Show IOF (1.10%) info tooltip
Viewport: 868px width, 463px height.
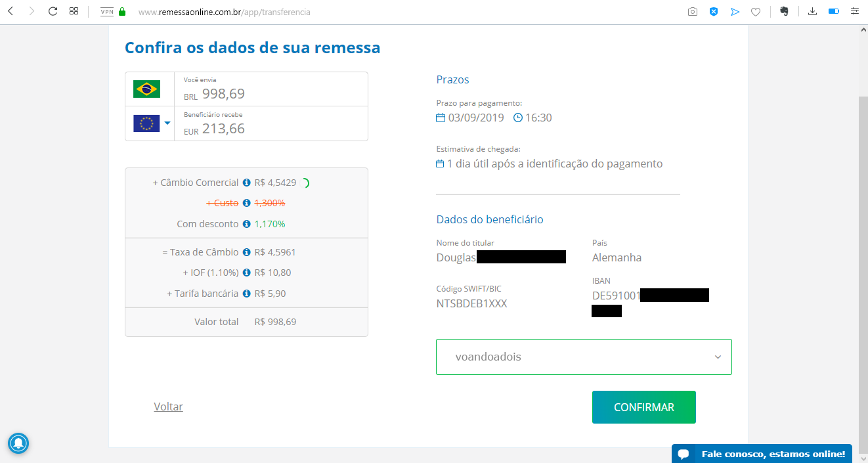246,273
